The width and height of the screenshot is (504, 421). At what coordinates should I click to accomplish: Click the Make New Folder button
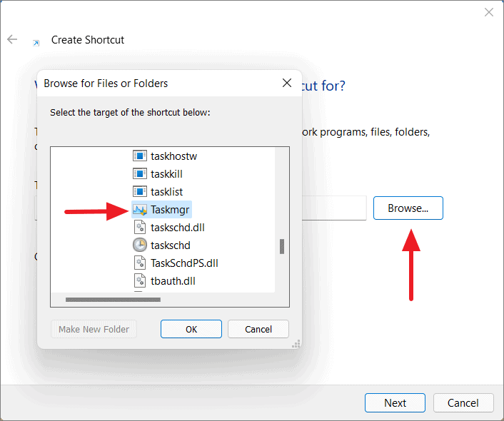click(94, 329)
